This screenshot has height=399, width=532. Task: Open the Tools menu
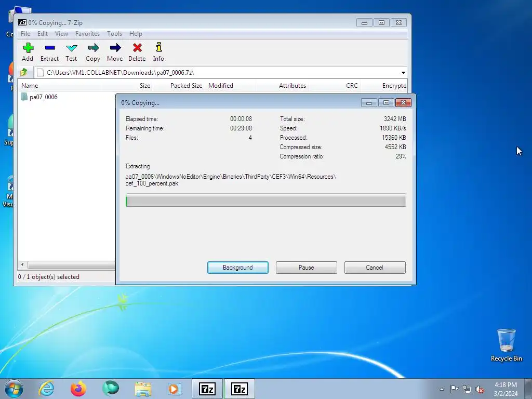[115, 34]
